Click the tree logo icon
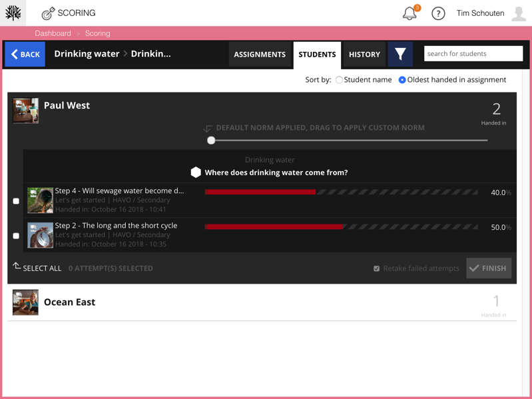532x399 pixels. [x=13, y=13]
